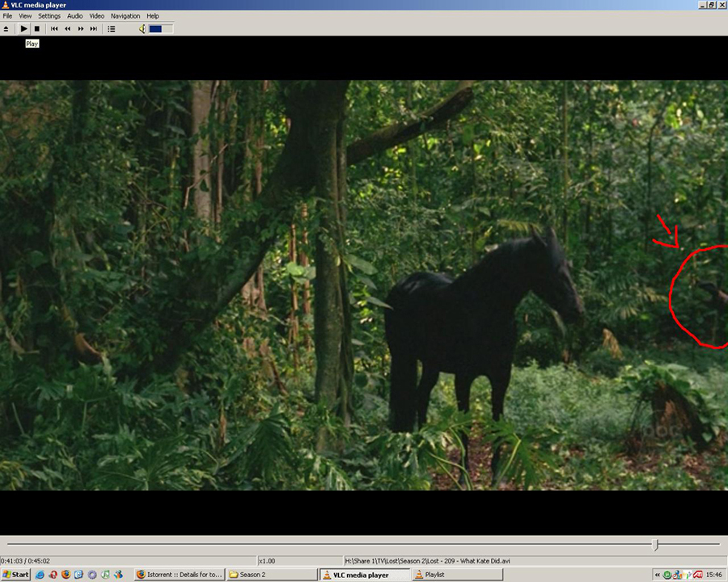Open the File menu
The width and height of the screenshot is (728, 582).
tap(7, 16)
